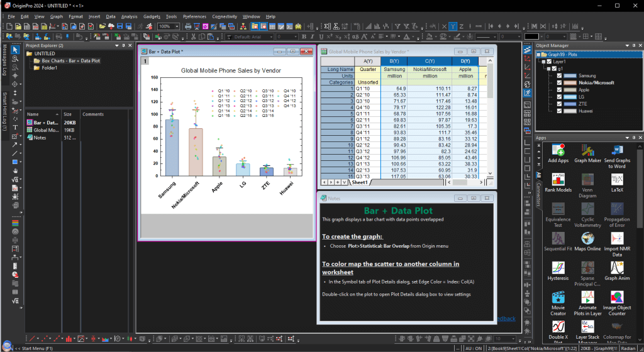Click Samsung blue swatch in Object Manager
The height and width of the screenshot is (352, 644).
pyautogui.click(x=570, y=75)
